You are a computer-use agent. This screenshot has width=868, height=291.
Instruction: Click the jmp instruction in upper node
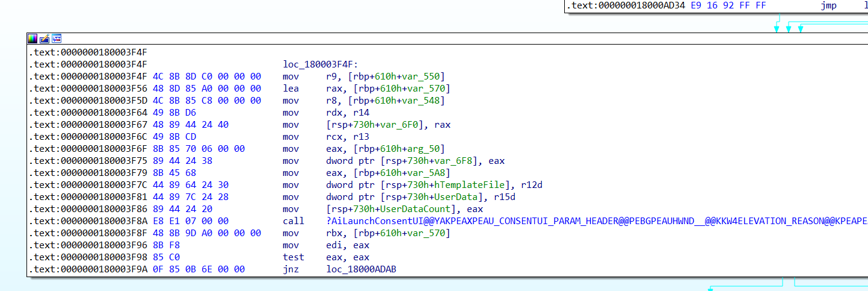click(828, 6)
